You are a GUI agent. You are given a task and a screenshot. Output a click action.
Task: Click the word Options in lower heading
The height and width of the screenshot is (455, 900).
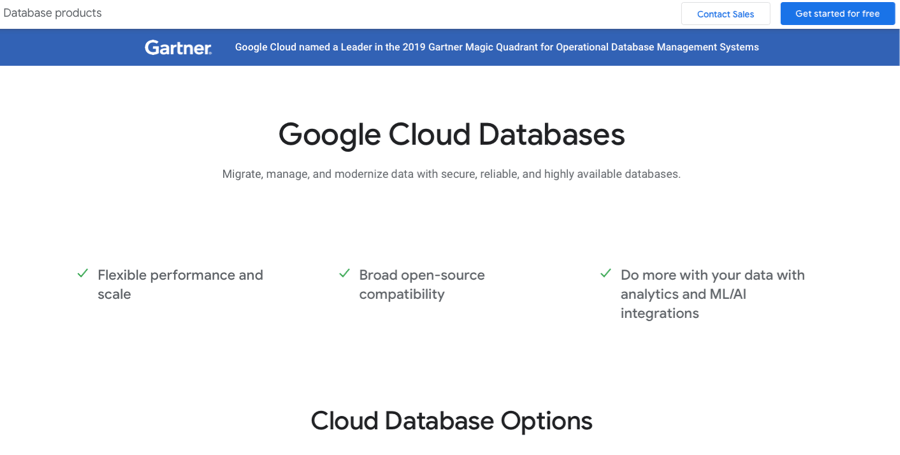[x=546, y=422]
